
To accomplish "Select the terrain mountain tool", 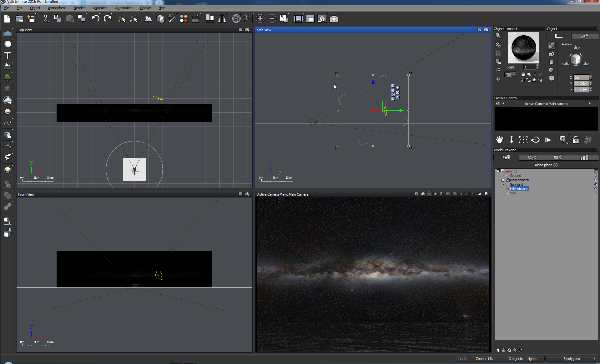I will point(7,66).
